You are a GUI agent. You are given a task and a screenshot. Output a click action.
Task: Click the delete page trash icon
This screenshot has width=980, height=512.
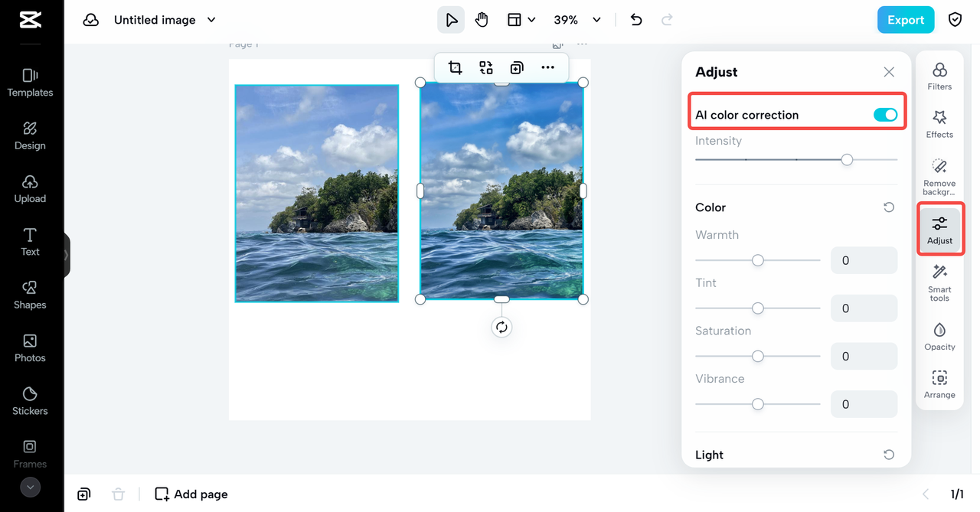[118, 494]
